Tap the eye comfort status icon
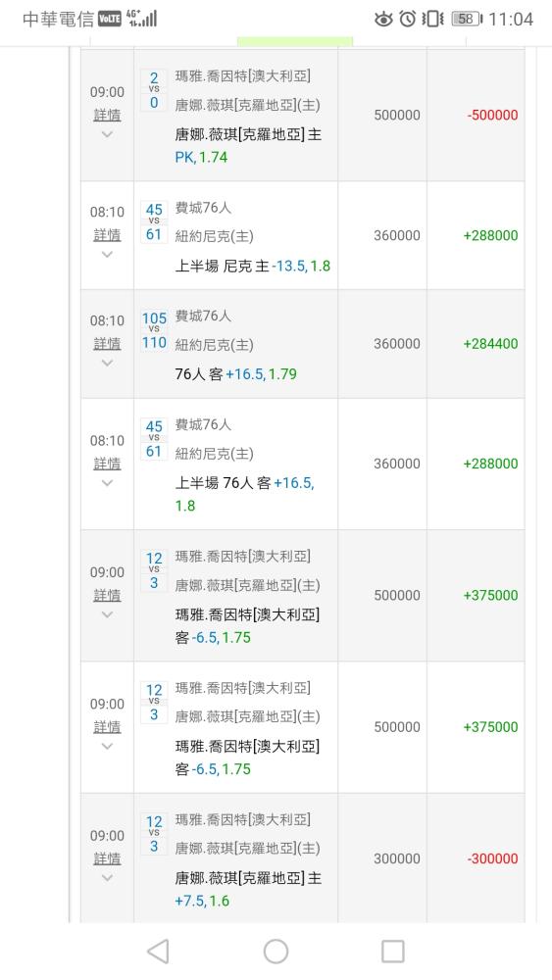 [383, 20]
